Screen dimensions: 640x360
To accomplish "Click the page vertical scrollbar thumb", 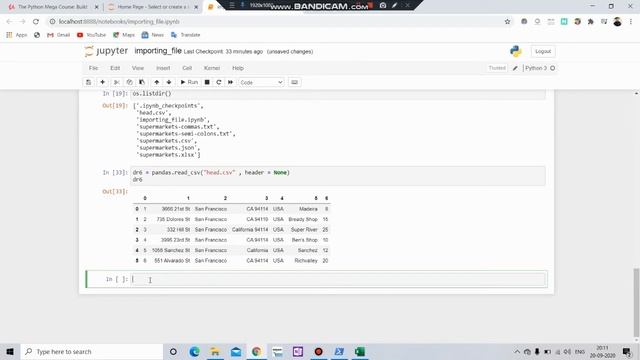I will [636, 302].
